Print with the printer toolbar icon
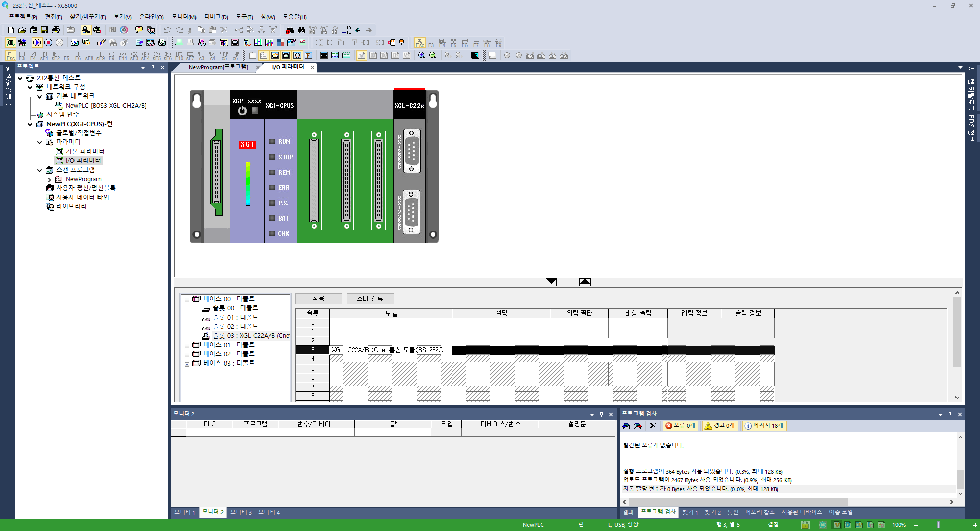 click(x=56, y=30)
